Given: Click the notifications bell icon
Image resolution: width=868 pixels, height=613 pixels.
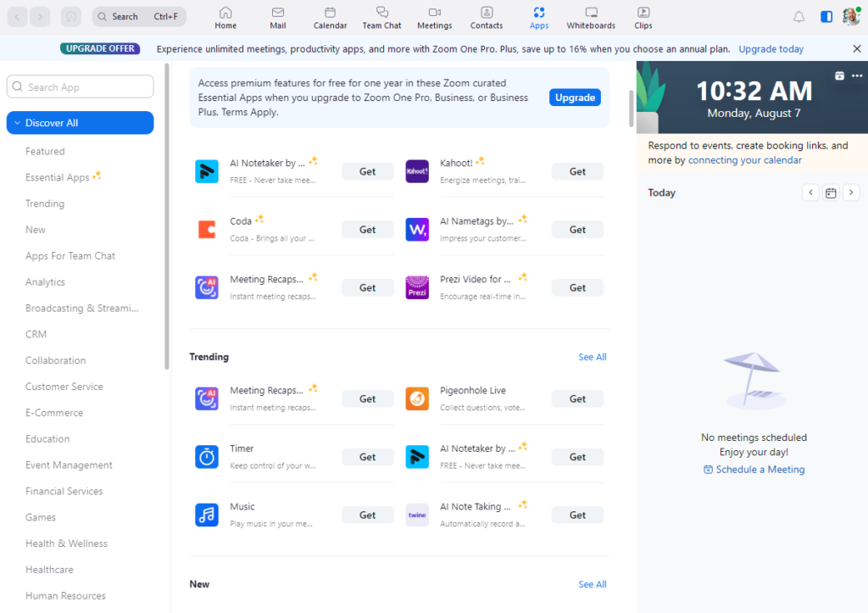Looking at the screenshot, I should [x=798, y=15].
